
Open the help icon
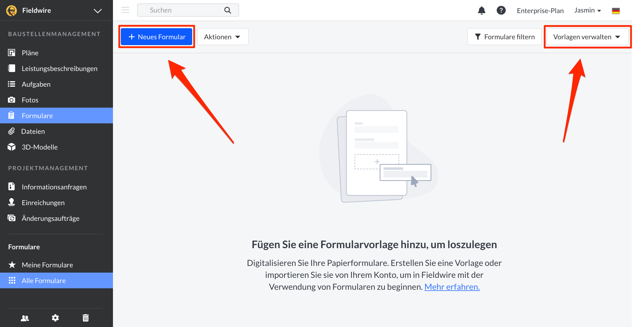coord(501,10)
